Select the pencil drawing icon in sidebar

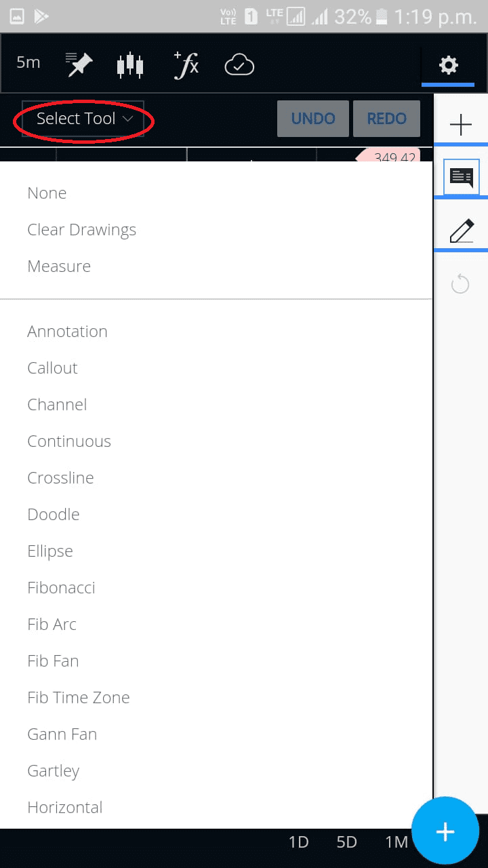460,231
